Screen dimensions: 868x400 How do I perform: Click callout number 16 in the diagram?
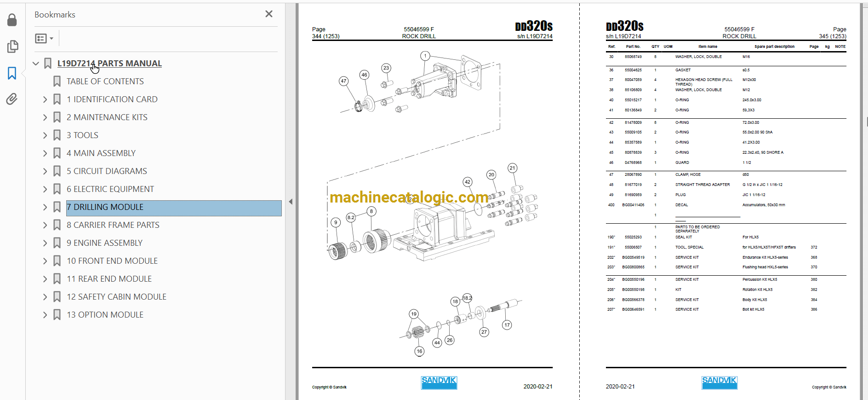tap(419, 351)
